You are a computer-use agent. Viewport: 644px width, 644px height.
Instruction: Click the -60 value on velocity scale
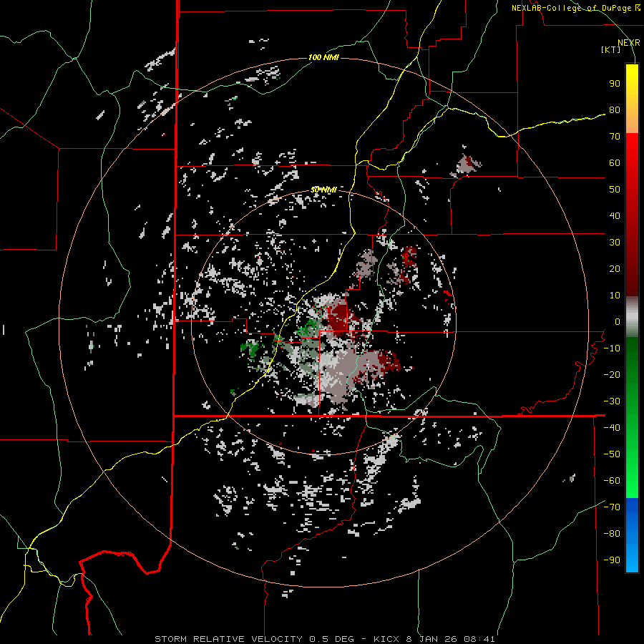[x=612, y=481]
